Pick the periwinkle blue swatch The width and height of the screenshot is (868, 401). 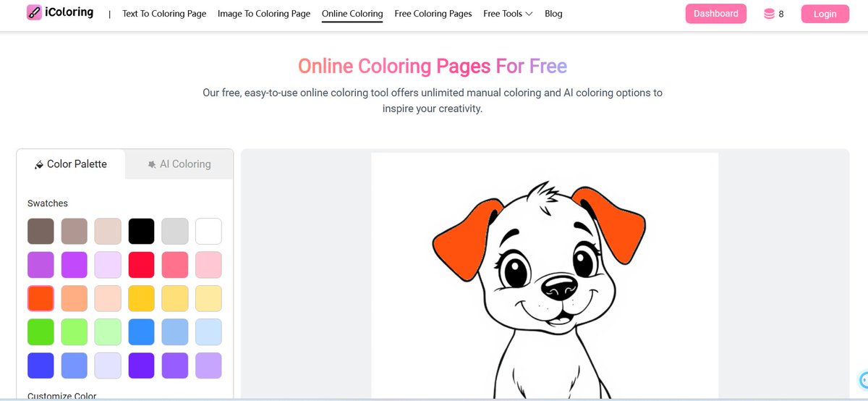pos(75,366)
